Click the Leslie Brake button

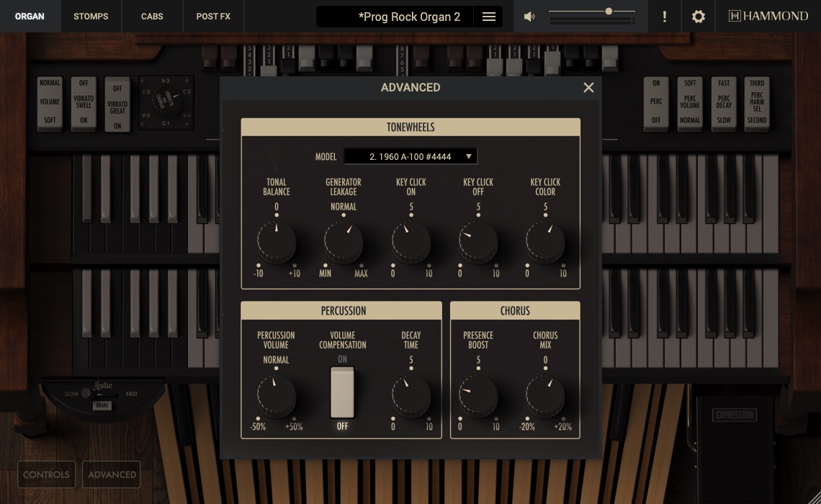coord(102,405)
